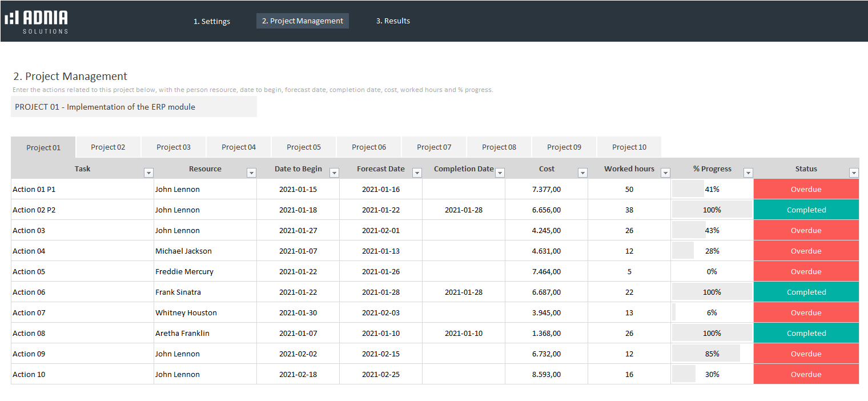Open the Task column filter dropdown
The height and width of the screenshot is (401, 868).
pyautogui.click(x=148, y=173)
